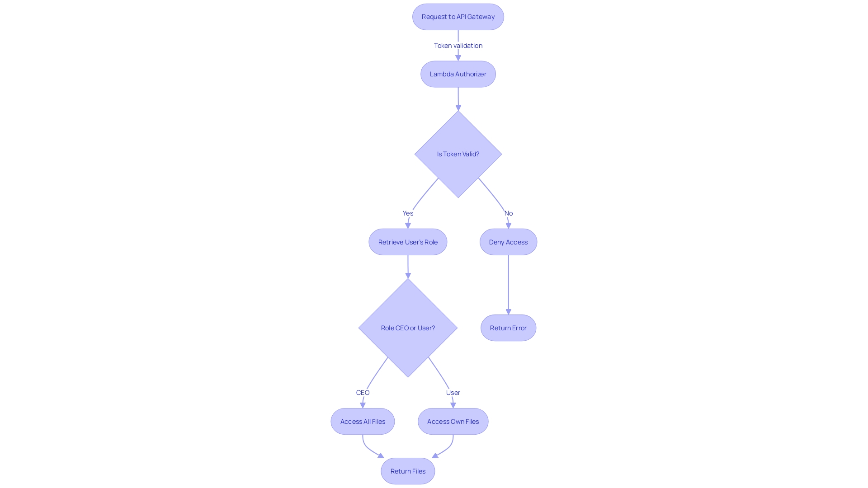Click the Is Token Valid decision diamond
Screen dimensions: 868x488
point(458,154)
